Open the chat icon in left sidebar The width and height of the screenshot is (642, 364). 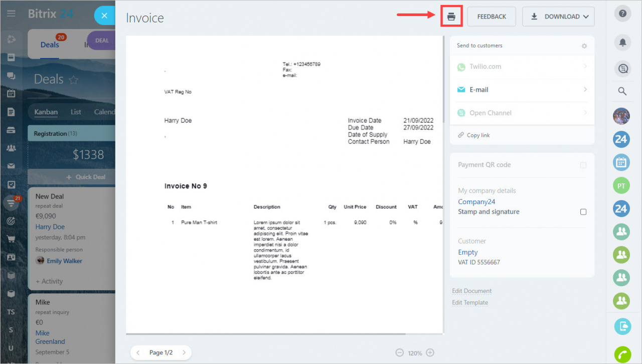click(x=11, y=76)
